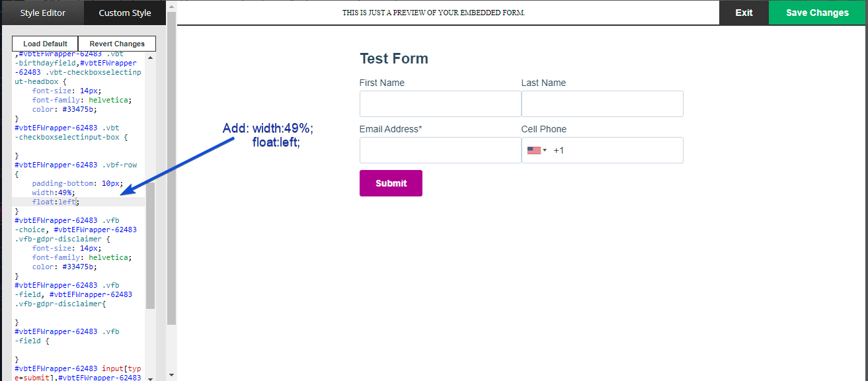The width and height of the screenshot is (868, 381).
Task: Click the Submit button on the Test Form
Action: pyautogui.click(x=391, y=183)
